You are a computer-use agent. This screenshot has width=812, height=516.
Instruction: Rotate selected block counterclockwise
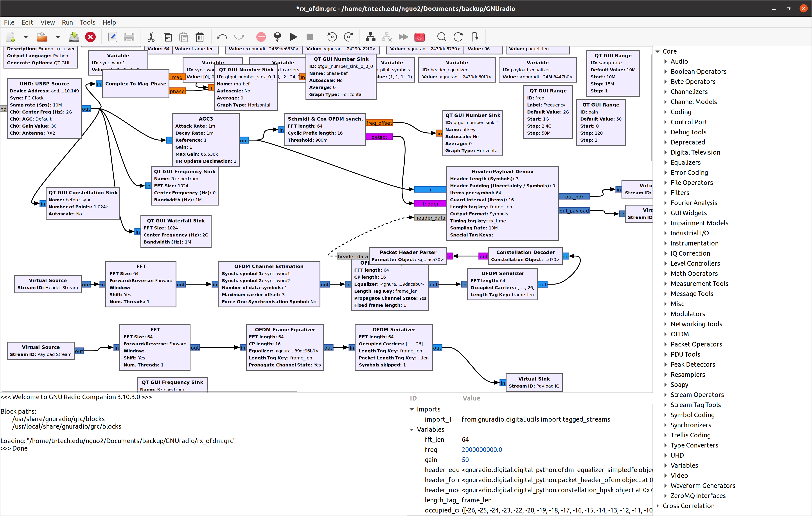(332, 37)
